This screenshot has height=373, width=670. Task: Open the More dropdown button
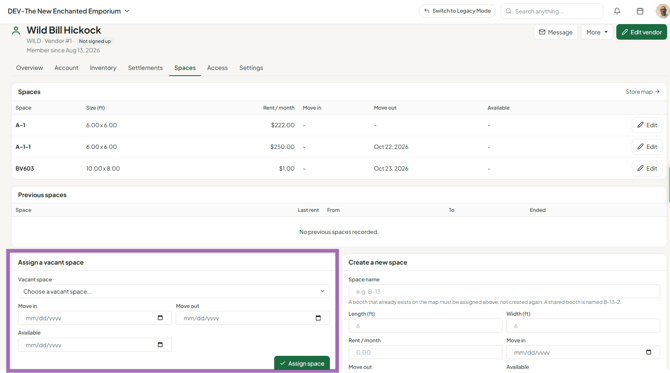[x=597, y=32]
